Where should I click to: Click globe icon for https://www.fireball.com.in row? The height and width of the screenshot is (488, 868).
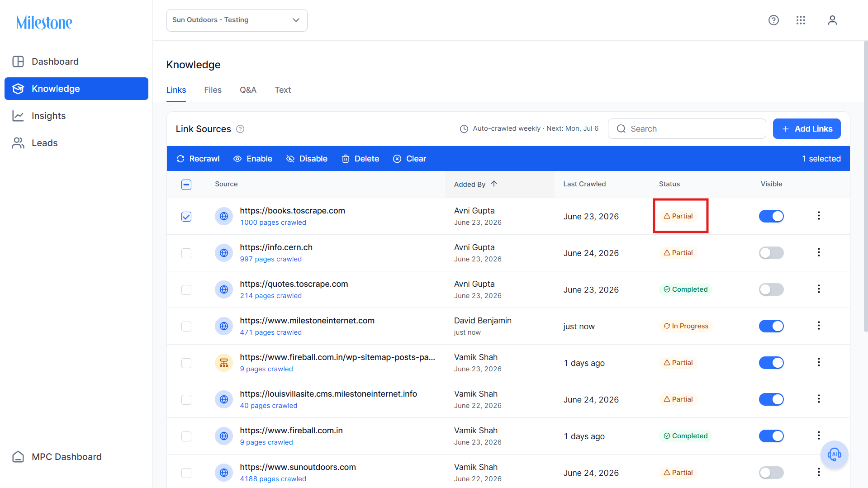pyautogui.click(x=224, y=436)
